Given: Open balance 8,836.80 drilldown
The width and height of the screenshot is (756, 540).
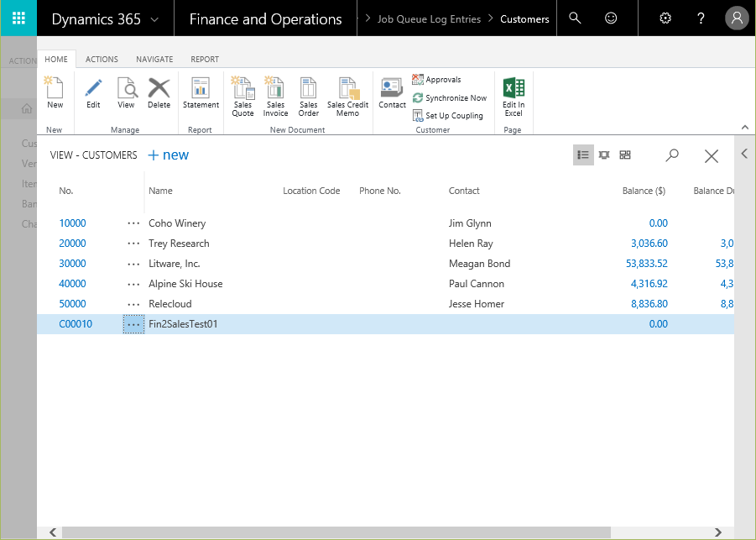Looking at the screenshot, I should [649, 304].
